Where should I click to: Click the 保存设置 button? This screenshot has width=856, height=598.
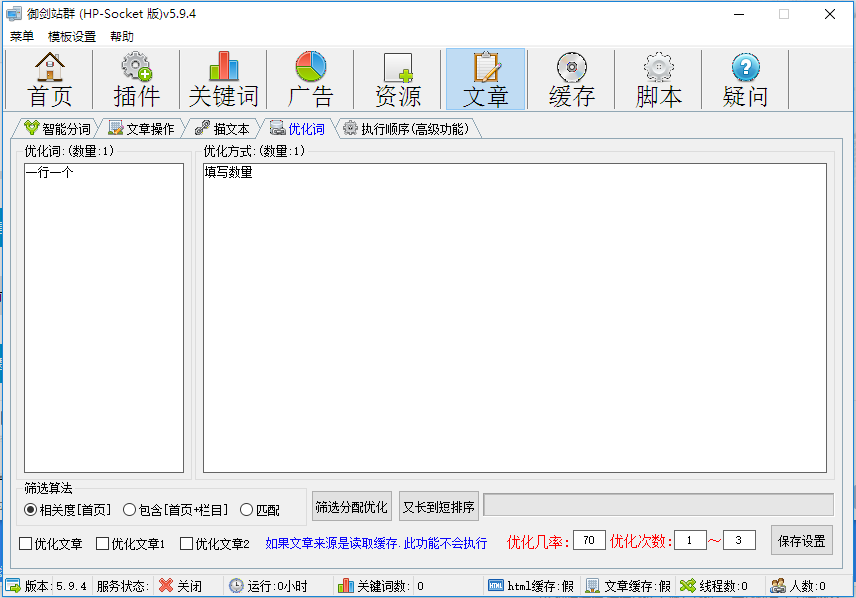tap(801, 541)
